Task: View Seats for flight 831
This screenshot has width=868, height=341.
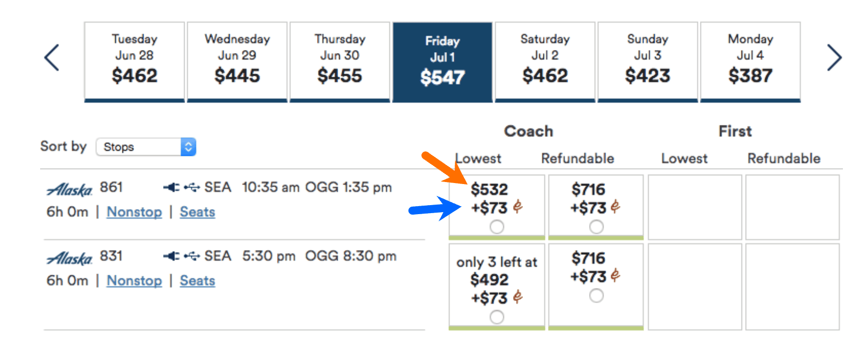Action: (x=197, y=281)
